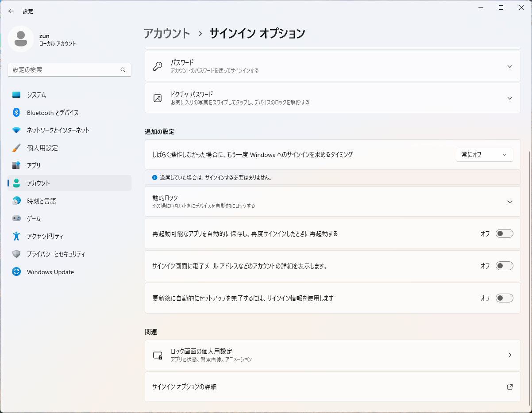The width and height of the screenshot is (532, 413).
Task: Click the back arrow in title bar
Action: point(11,11)
